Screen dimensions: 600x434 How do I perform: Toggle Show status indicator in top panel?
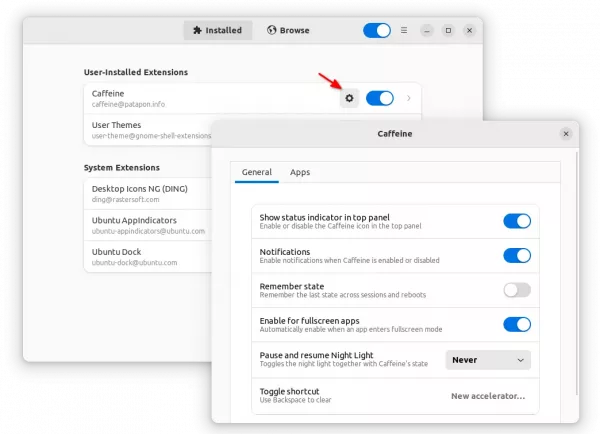[x=517, y=221]
